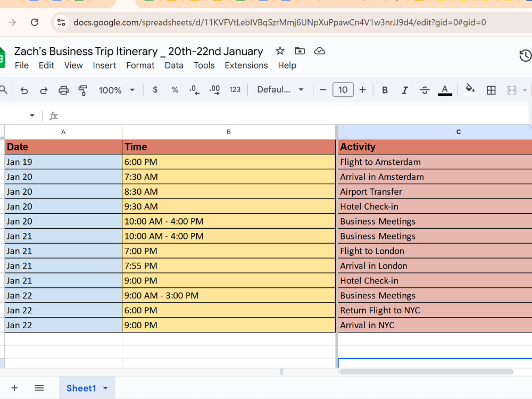This screenshot has height=399, width=532.
Task: Open the Default font dropdown
Action: [280, 90]
